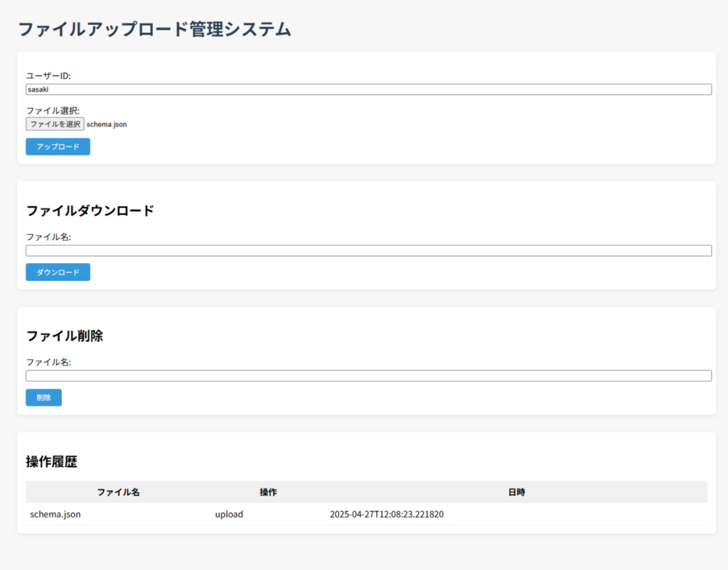Click the blue アップロード button
Viewport: 728px width, 570px height.
click(58, 146)
